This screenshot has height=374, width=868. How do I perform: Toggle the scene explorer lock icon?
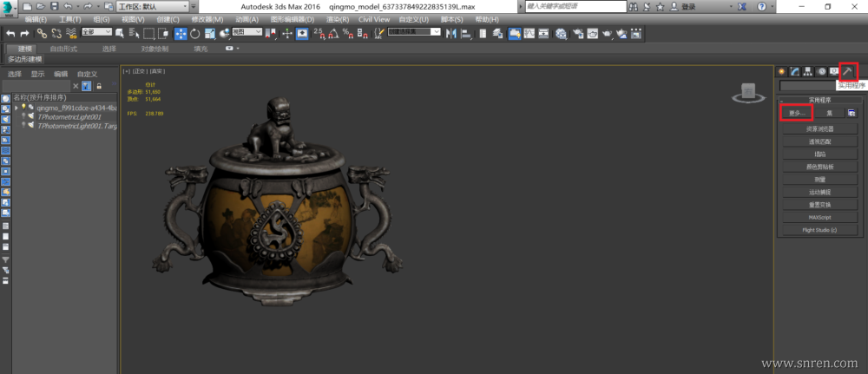(99, 86)
